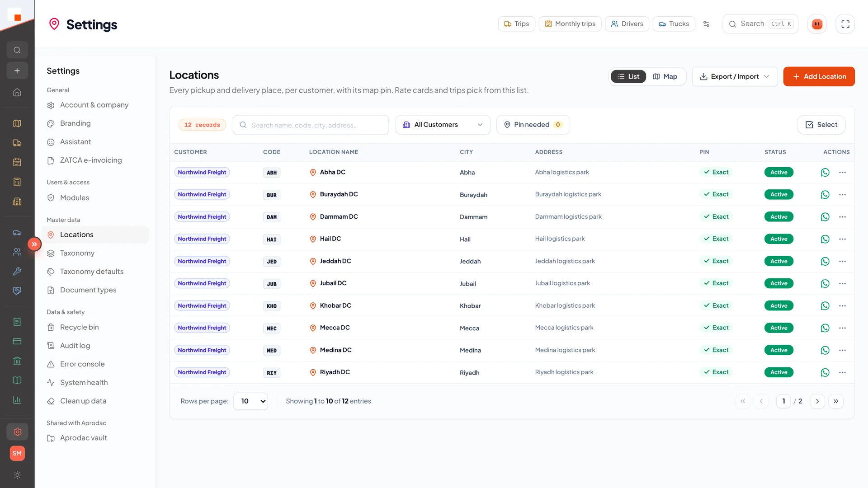Click the Select button above the table
This screenshot has width=868, height=488.
coord(821,125)
